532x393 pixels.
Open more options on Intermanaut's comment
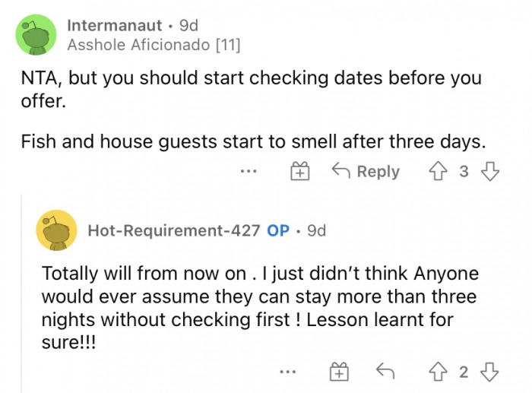pyautogui.click(x=249, y=172)
